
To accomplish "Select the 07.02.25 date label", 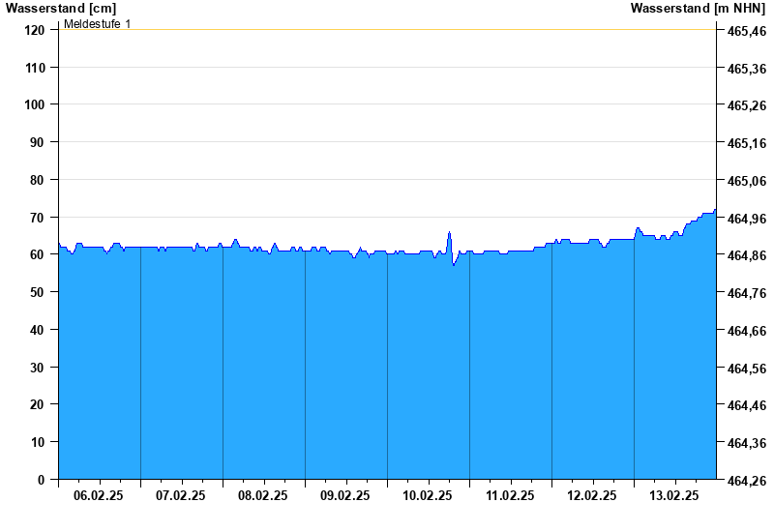I will click(x=181, y=495).
